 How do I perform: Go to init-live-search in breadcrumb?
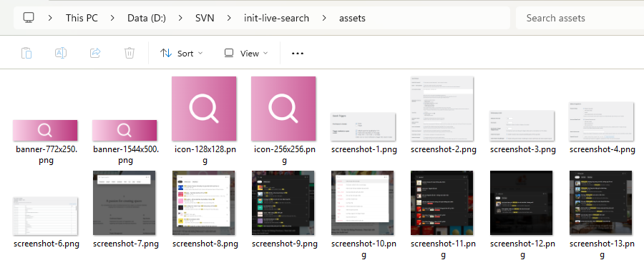[x=276, y=18]
